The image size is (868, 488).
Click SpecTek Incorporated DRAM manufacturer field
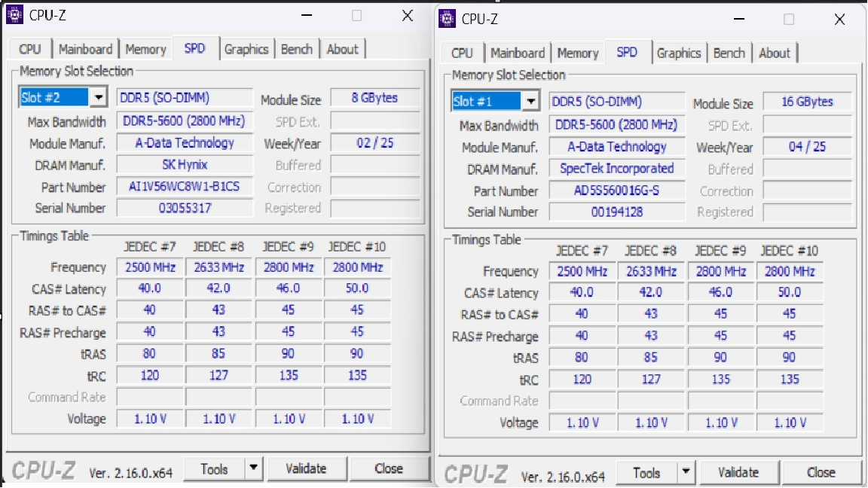coord(616,169)
